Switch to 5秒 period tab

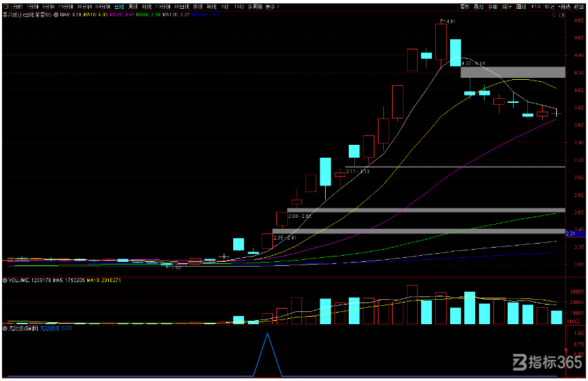click(225, 7)
